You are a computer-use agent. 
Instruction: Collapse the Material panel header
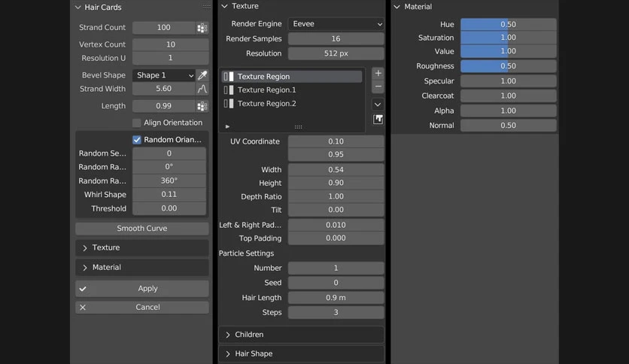click(x=397, y=7)
